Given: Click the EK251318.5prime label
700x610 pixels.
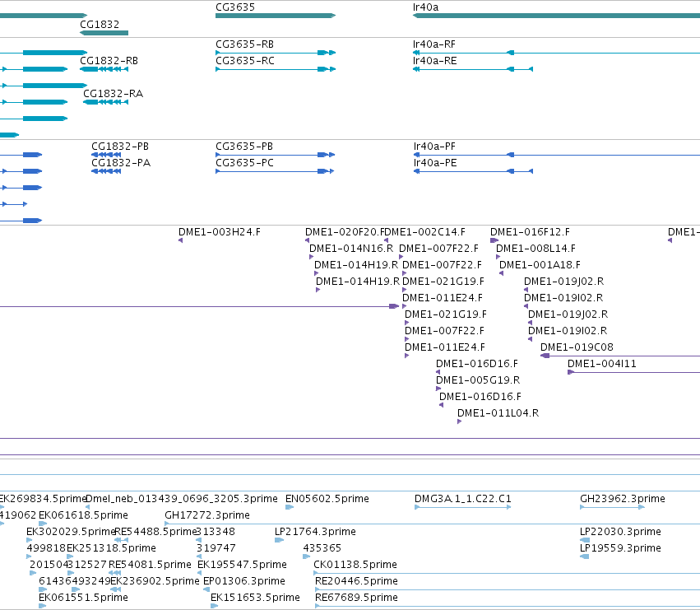Looking at the screenshot, I should [111, 548].
